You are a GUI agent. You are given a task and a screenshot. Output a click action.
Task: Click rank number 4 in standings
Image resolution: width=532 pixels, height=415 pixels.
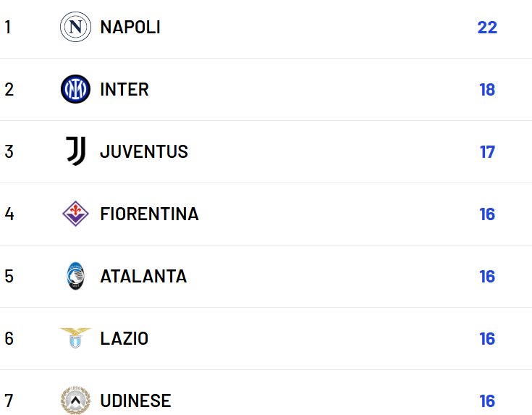click(x=9, y=214)
